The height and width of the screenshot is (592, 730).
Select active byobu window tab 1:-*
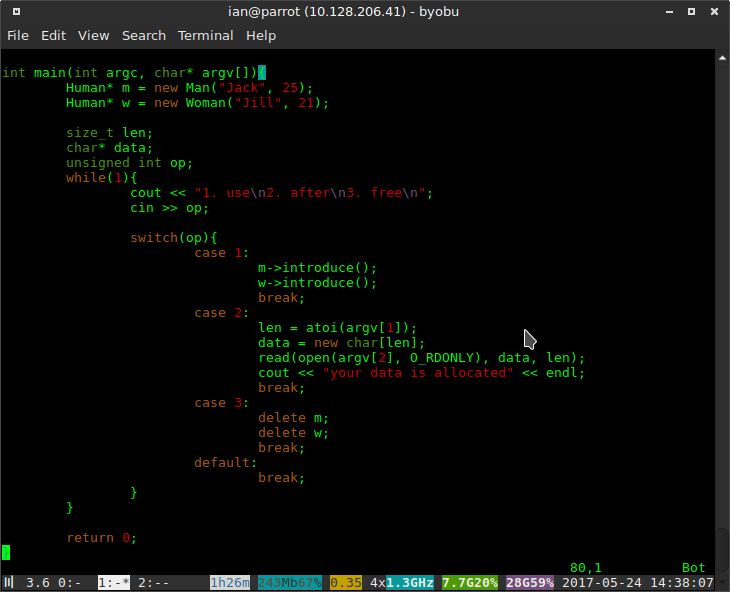114,583
